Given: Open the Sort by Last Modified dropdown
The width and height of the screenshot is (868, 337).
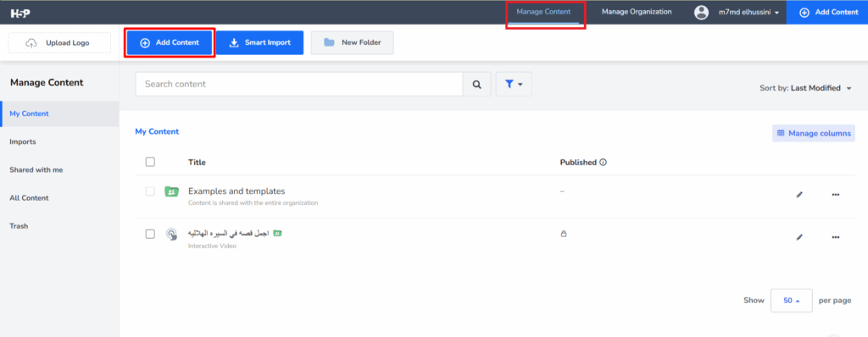Looking at the screenshot, I should [x=805, y=88].
